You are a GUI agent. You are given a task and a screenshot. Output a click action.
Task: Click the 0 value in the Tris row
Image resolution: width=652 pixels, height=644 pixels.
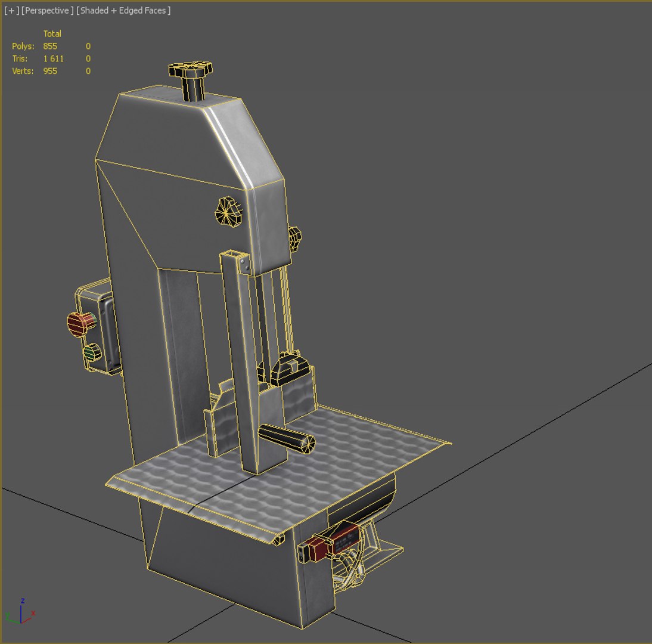click(x=88, y=58)
